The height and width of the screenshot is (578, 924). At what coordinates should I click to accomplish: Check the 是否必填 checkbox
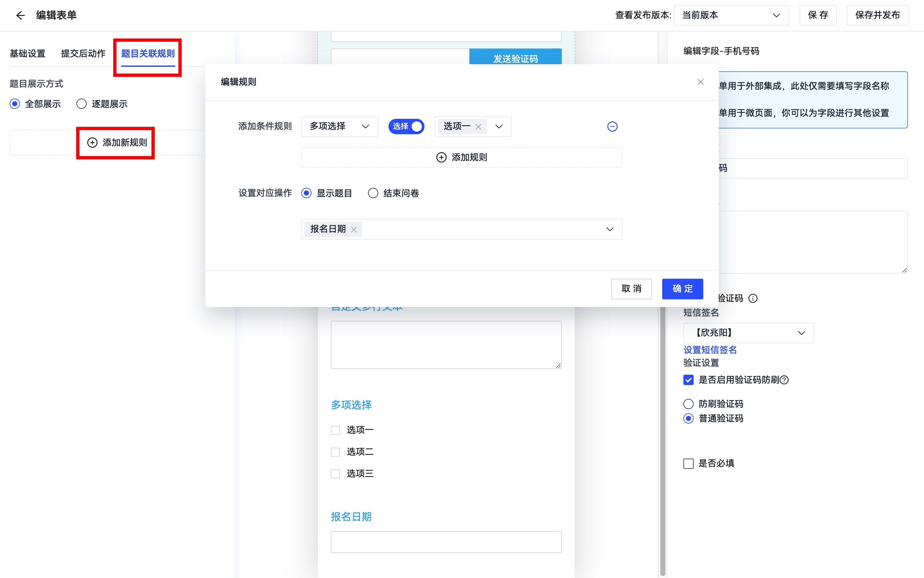689,464
